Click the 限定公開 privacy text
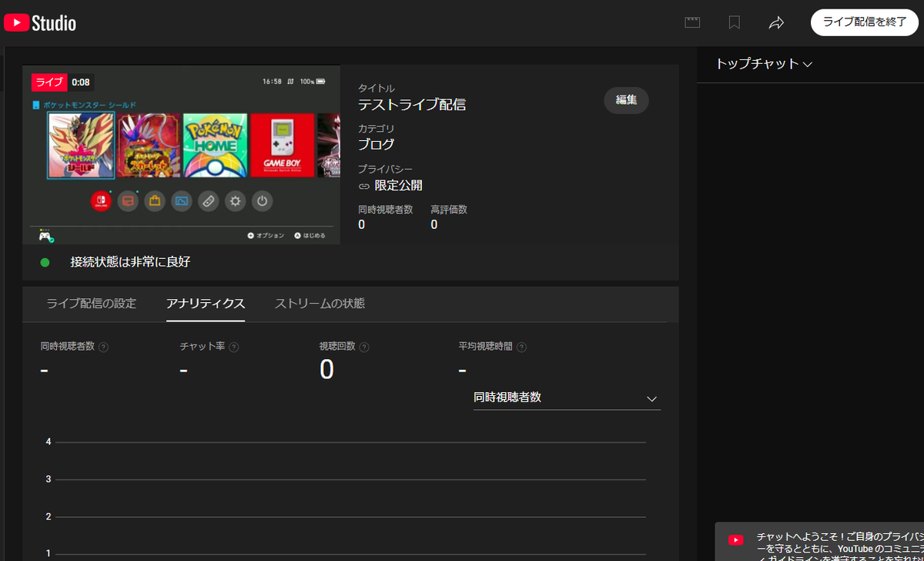The width and height of the screenshot is (924, 561). click(398, 185)
